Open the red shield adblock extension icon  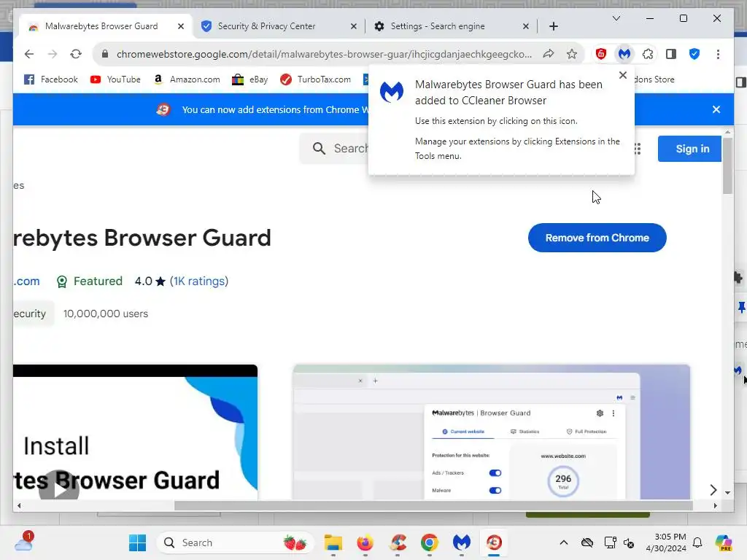(x=601, y=54)
